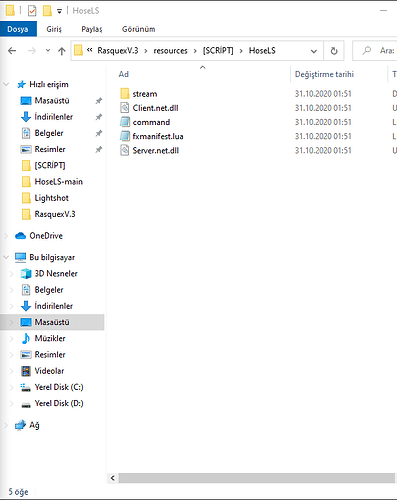
Task: Show hidden path with double chevron
Action: 89,50
